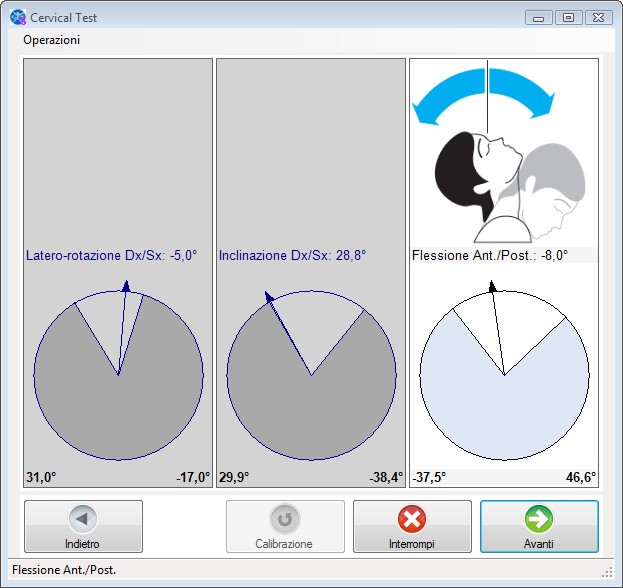Viewport: 623px width, 588px height.
Task: Click the Inclinazione Dx/Sx: 28,8° label
Action: click(292, 255)
